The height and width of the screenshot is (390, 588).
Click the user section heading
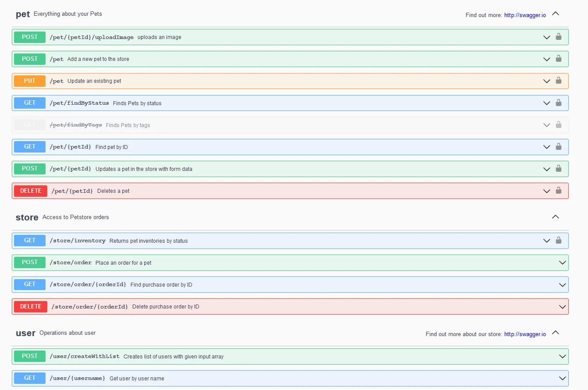[x=25, y=333]
